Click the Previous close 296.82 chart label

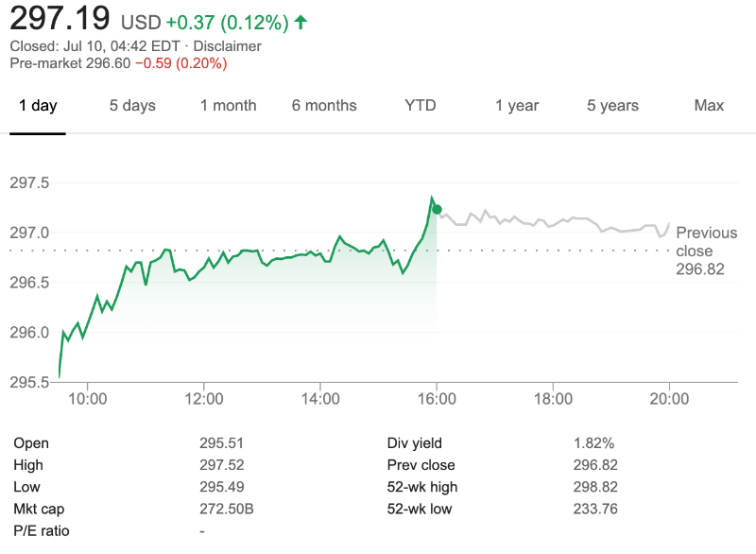point(706,251)
